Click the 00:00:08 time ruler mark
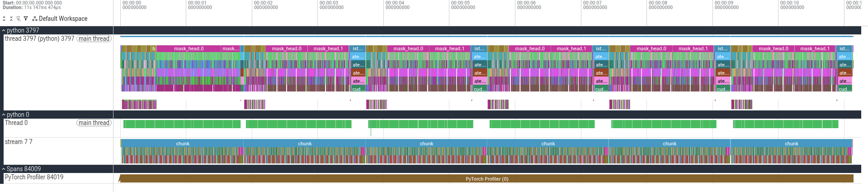This screenshot has height=192, width=868. point(660,5)
